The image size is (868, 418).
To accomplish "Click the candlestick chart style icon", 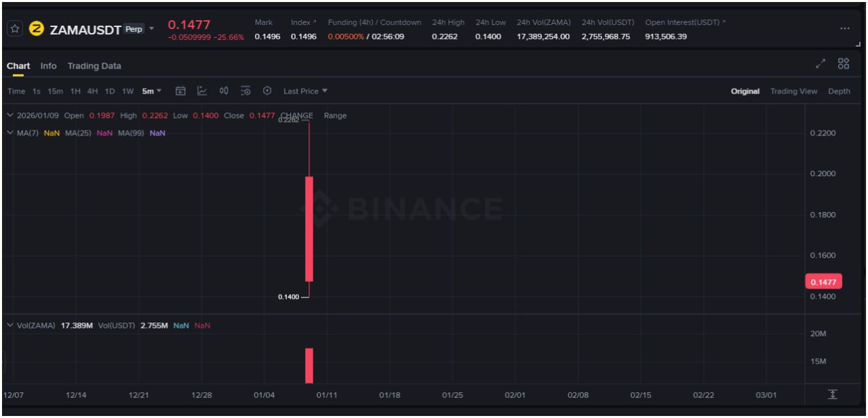I will click(224, 91).
